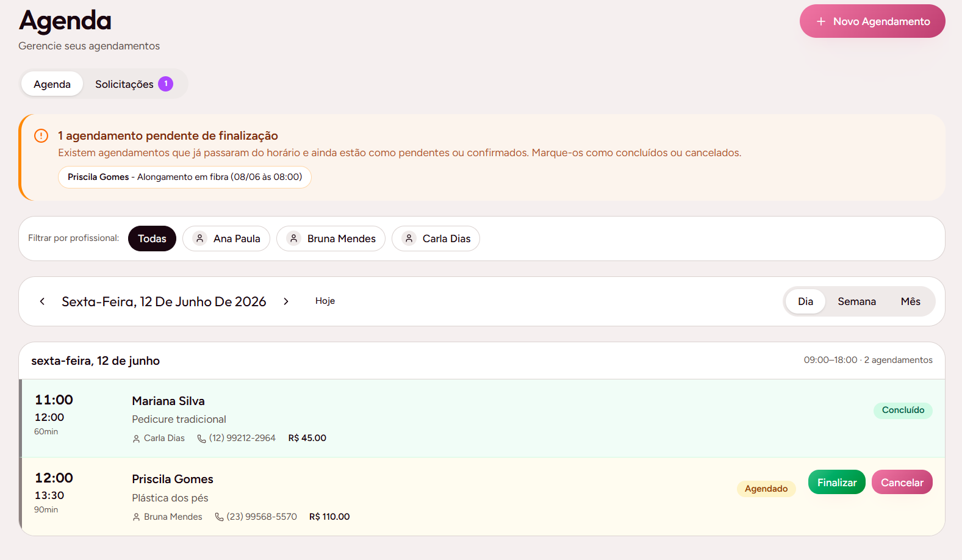Viewport: 962px width, 560px height.
Task: Click the person icon beside Carla Dias filter
Action: pyautogui.click(x=409, y=238)
